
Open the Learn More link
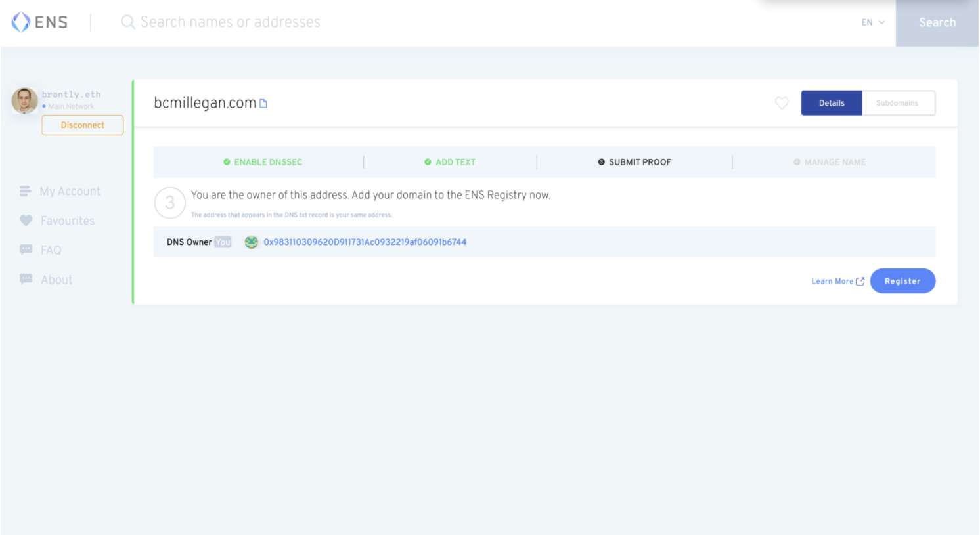pyautogui.click(x=832, y=281)
